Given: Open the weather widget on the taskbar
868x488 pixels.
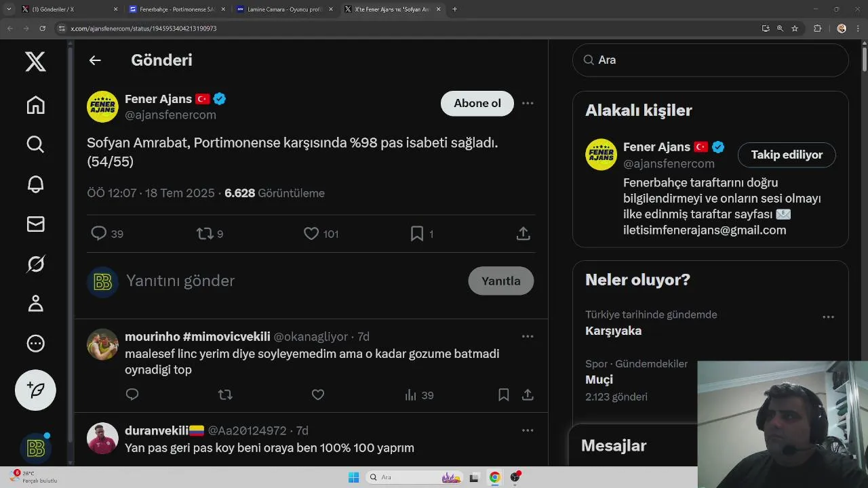Looking at the screenshot, I should tap(33, 476).
